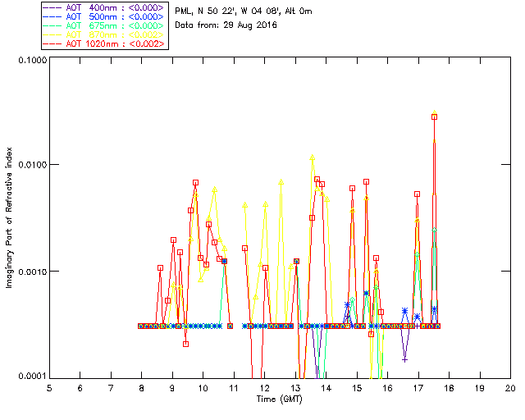Click the highest yellow triangle peak near 13.5
Screen dimensions: 525x420
pyautogui.click(x=312, y=157)
